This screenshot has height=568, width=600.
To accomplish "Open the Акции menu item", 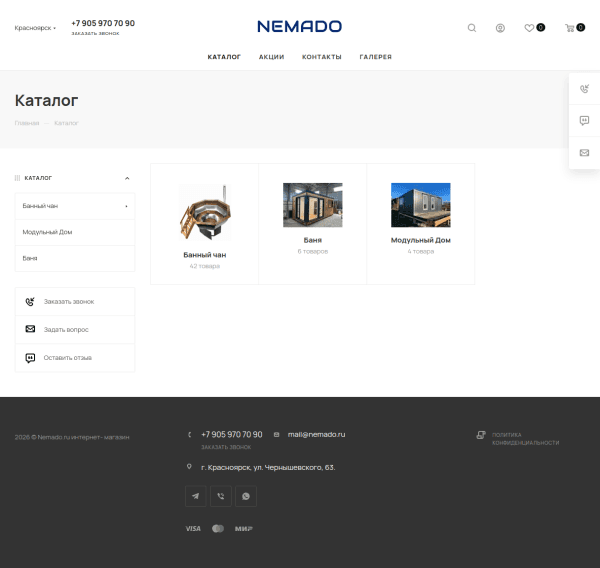I will click(271, 57).
